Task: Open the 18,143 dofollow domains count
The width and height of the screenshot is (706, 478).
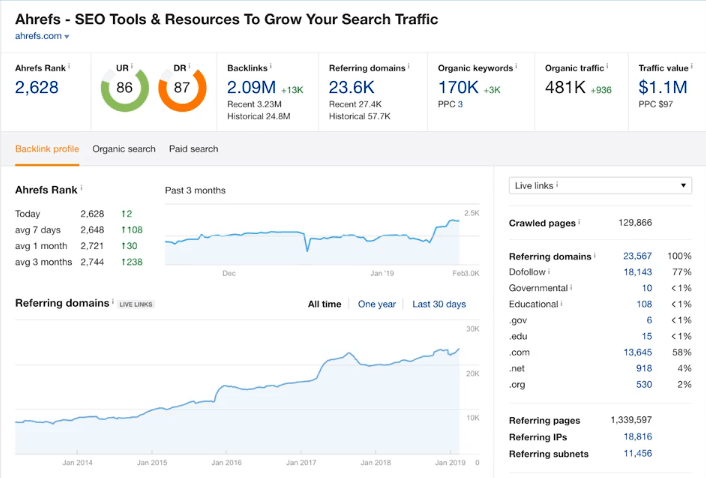Action: pyautogui.click(x=638, y=272)
